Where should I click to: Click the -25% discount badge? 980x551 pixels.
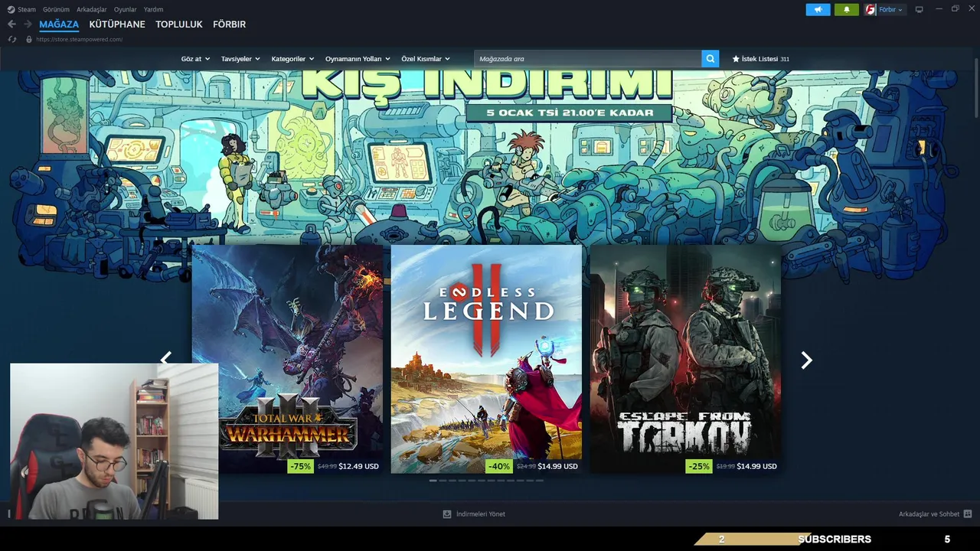click(698, 466)
